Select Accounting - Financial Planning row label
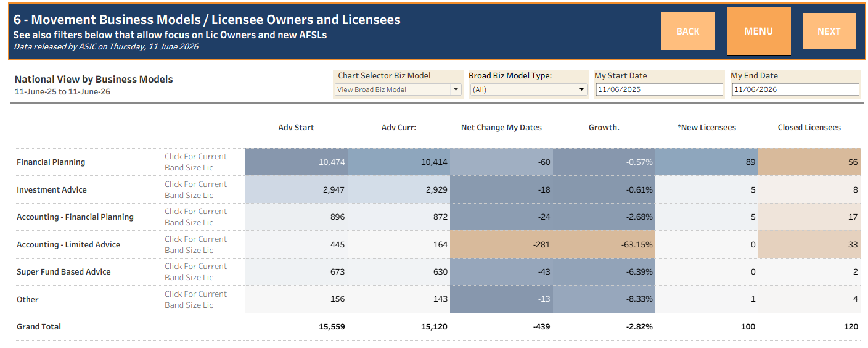 pos(75,217)
